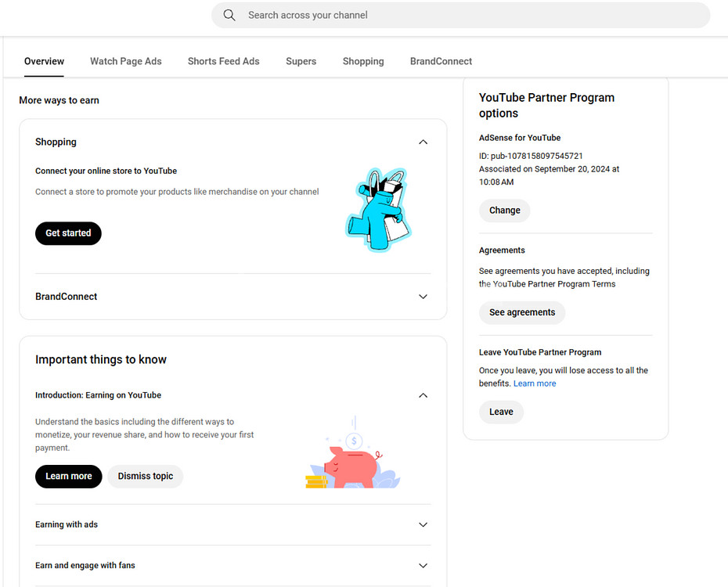Screen dimensions: 728x587
Task: Collapse Introduction: Earning on YouTube
Action: [423, 395]
